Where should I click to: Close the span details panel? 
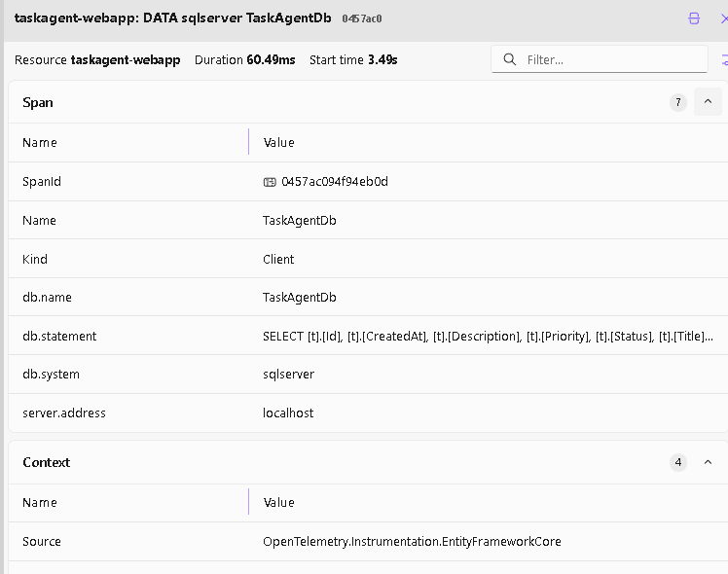point(723,18)
